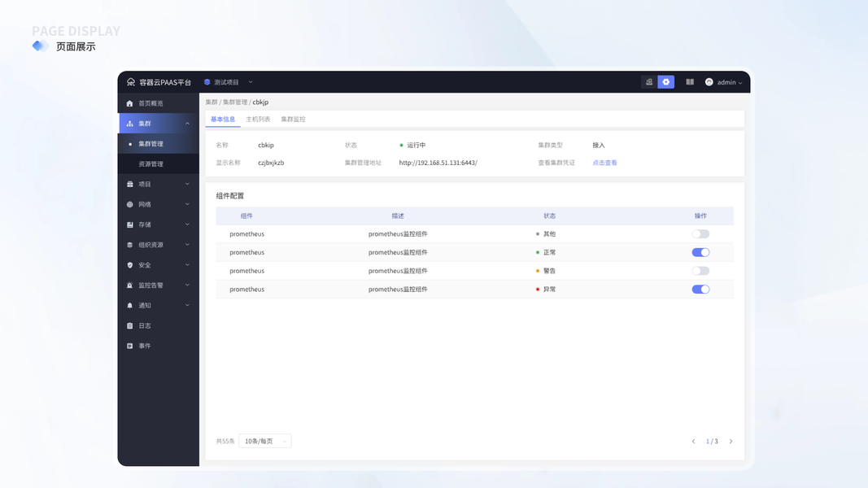
Task: Open the 10条/每页 page size dropdown
Action: point(265,441)
